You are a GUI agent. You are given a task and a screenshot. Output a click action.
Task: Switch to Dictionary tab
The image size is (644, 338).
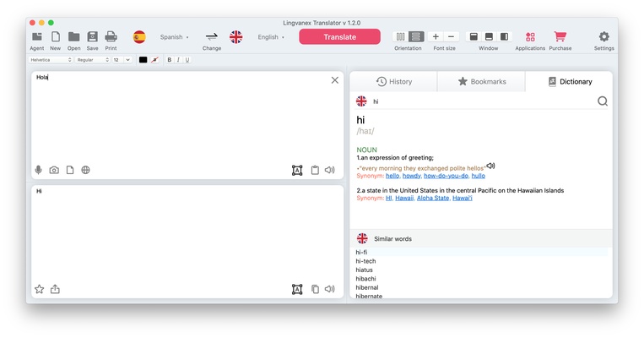coord(569,81)
